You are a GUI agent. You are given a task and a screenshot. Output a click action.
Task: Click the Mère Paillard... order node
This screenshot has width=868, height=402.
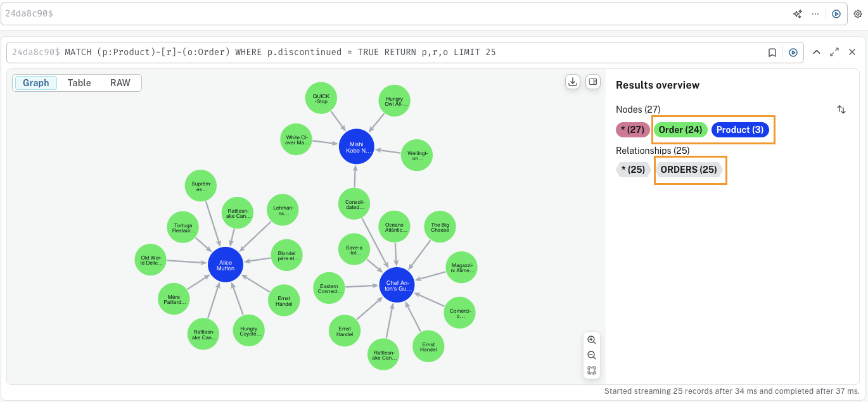174,299
